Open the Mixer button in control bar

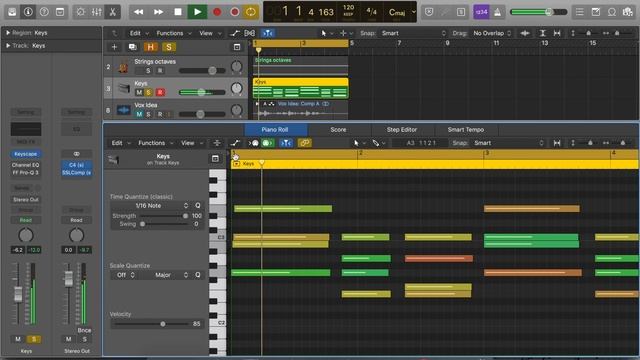pos(96,12)
